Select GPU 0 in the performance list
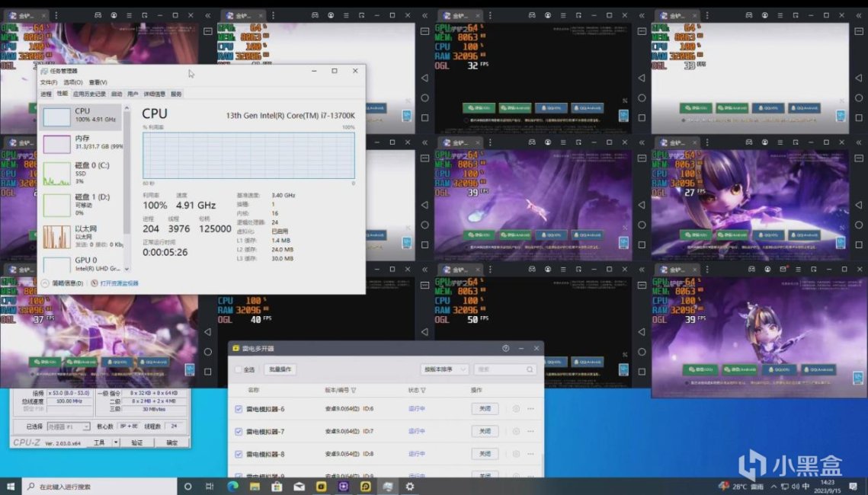Image resolution: width=868 pixels, height=495 pixels. click(82, 263)
